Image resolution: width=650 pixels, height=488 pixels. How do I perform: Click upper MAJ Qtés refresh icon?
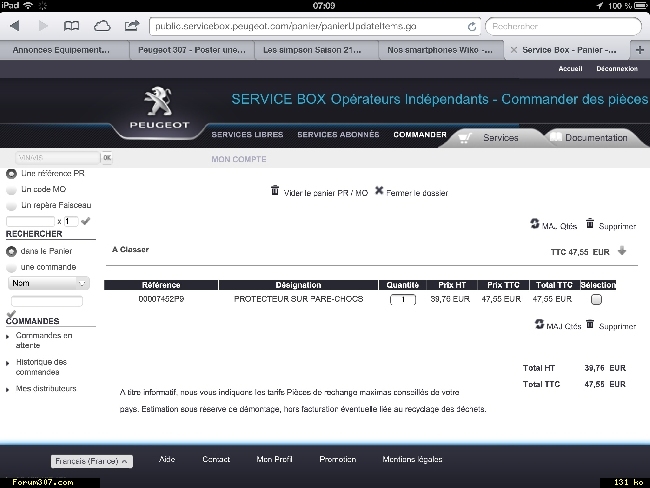click(x=534, y=223)
